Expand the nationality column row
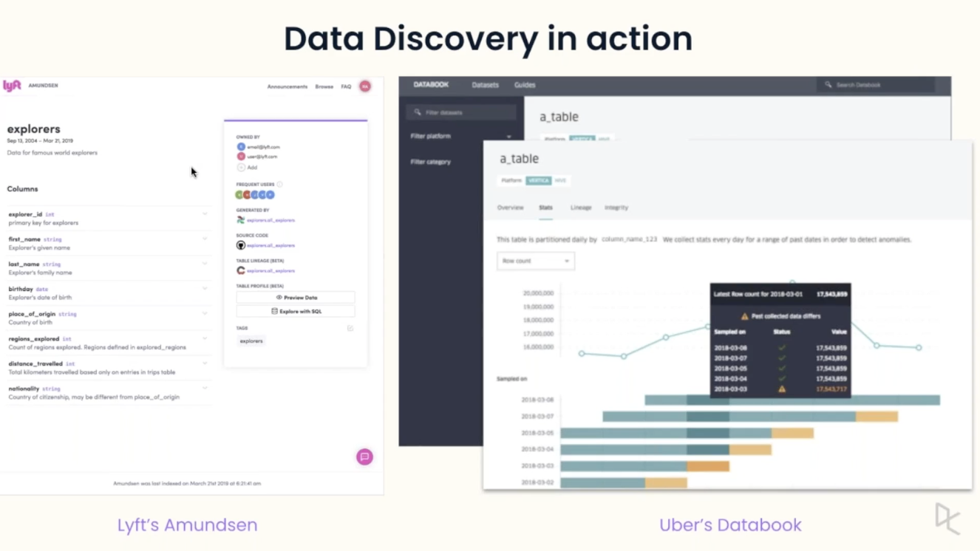This screenshot has width=980, height=551. click(x=205, y=388)
